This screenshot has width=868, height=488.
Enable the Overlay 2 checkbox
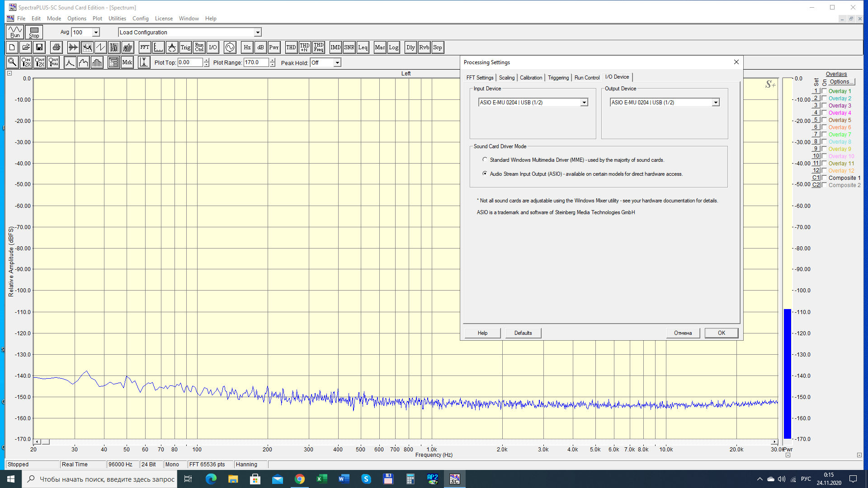click(824, 99)
